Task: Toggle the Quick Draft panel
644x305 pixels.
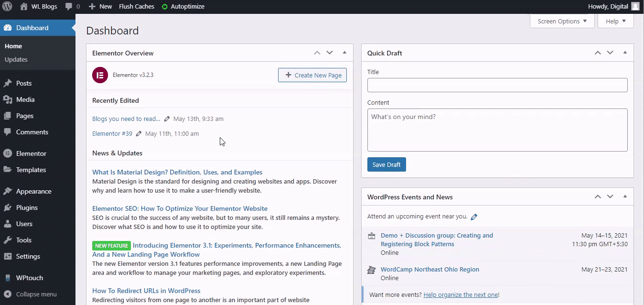Action: pos(625,53)
